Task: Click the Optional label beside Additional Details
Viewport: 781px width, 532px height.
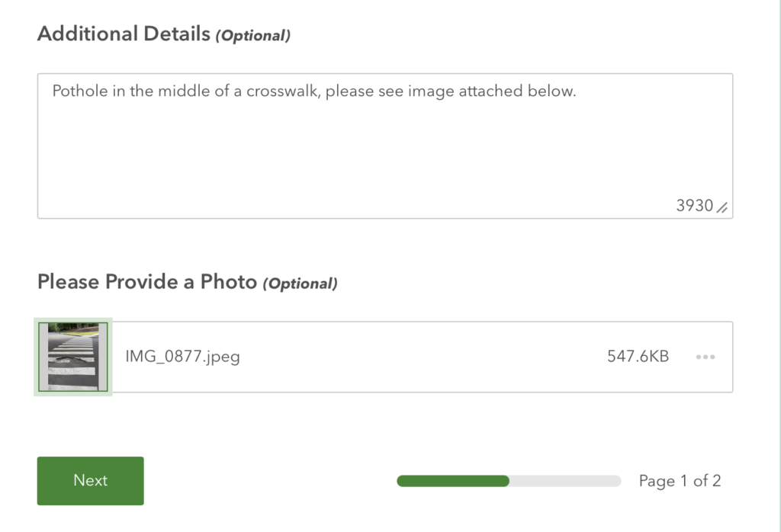Action: point(253,35)
